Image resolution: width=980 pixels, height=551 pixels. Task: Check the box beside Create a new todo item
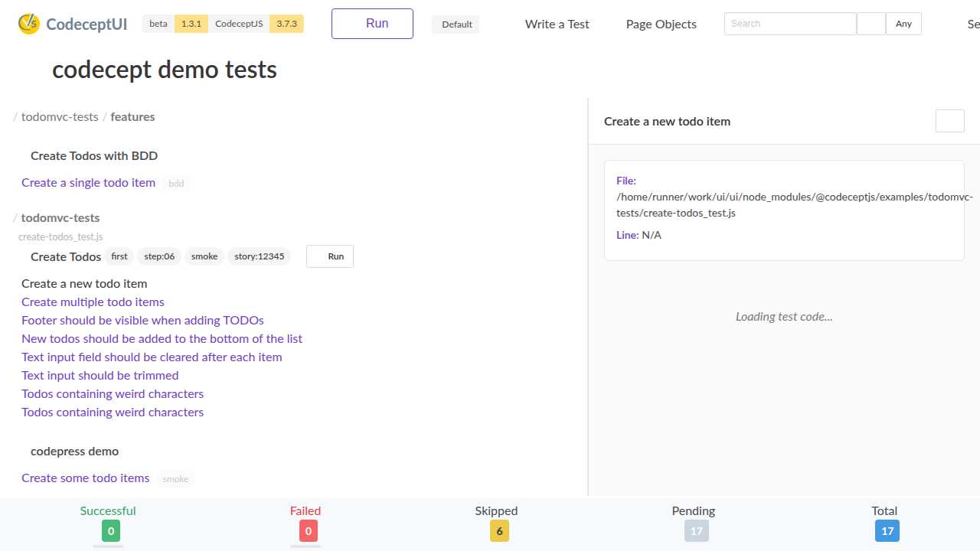point(949,121)
